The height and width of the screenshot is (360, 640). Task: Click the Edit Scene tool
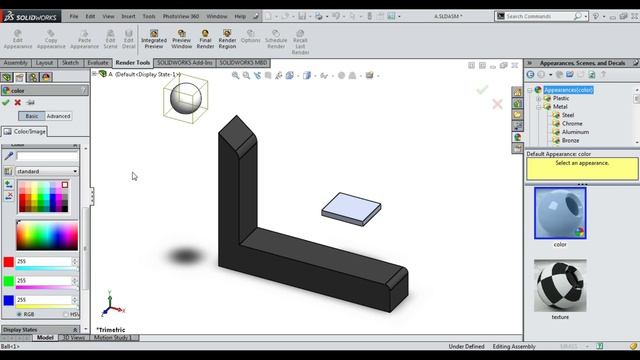(110, 39)
